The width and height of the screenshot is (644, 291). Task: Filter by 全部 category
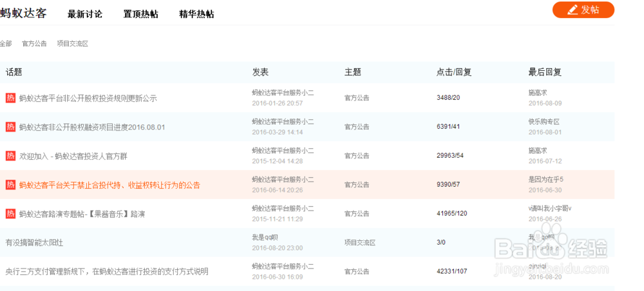6,44
